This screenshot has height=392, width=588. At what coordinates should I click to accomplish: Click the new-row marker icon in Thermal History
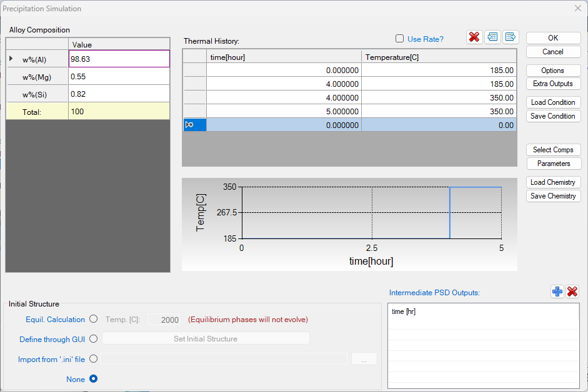(x=189, y=125)
